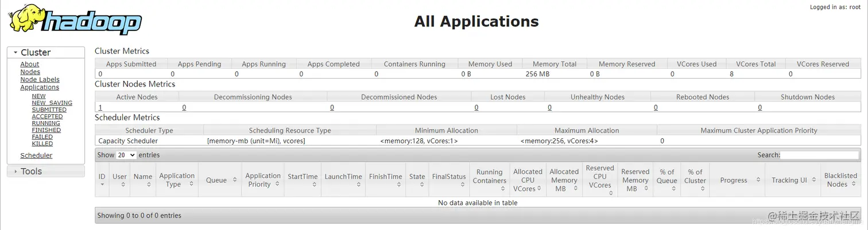The height and width of the screenshot is (230, 868).
Task: Sort table by State column
Action: pyautogui.click(x=417, y=180)
